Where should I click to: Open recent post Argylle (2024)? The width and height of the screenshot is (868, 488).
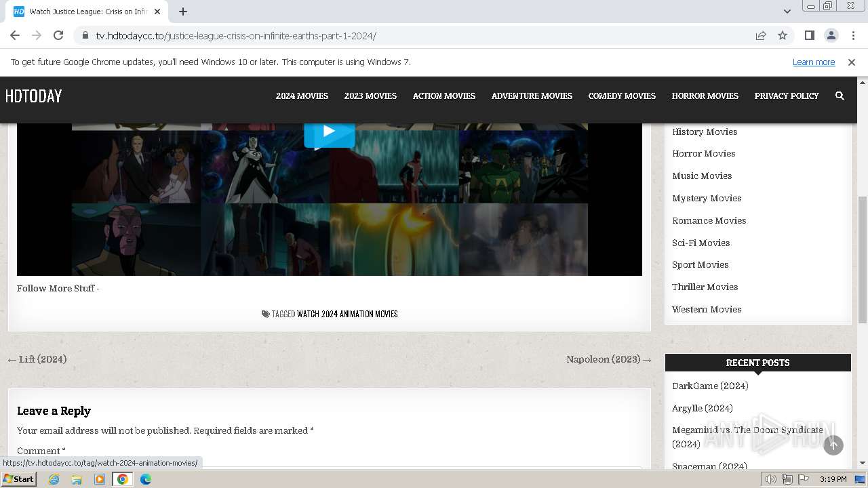(x=702, y=408)
